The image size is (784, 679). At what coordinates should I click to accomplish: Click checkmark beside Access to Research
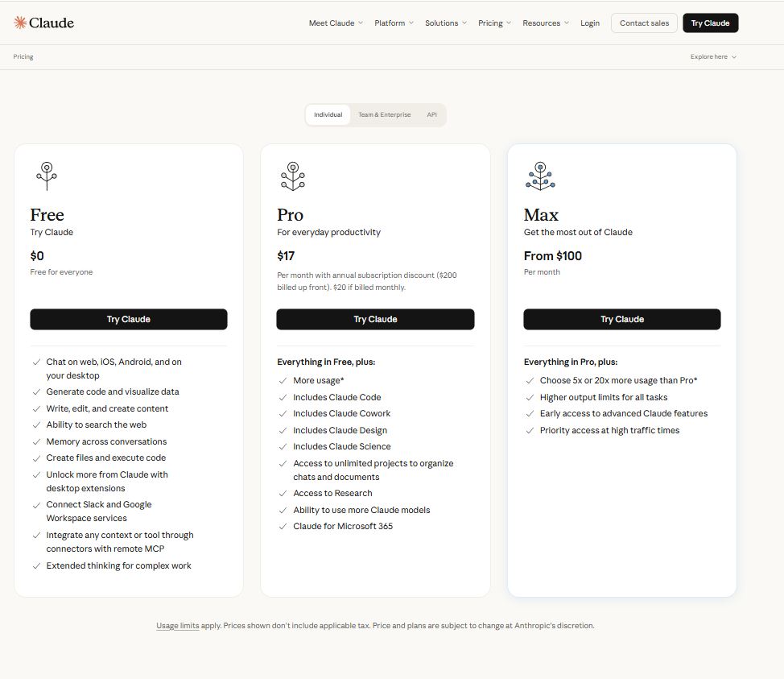click(283, 494)
